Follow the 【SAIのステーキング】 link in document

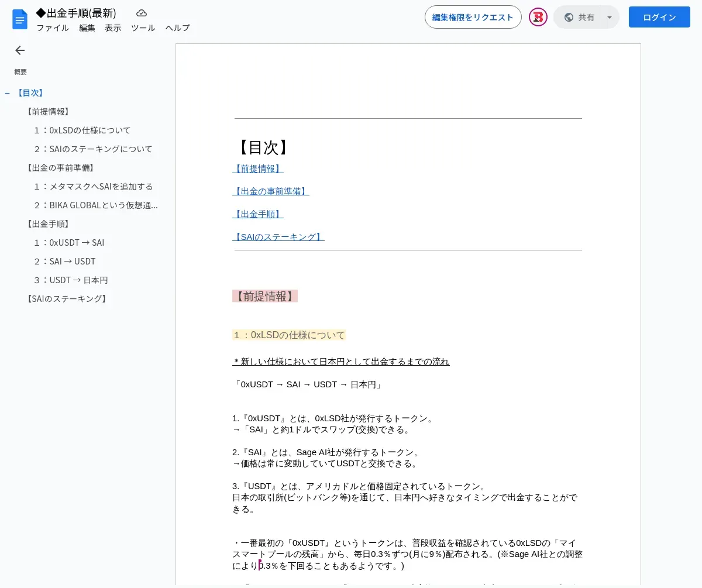[x=278, y=237]
